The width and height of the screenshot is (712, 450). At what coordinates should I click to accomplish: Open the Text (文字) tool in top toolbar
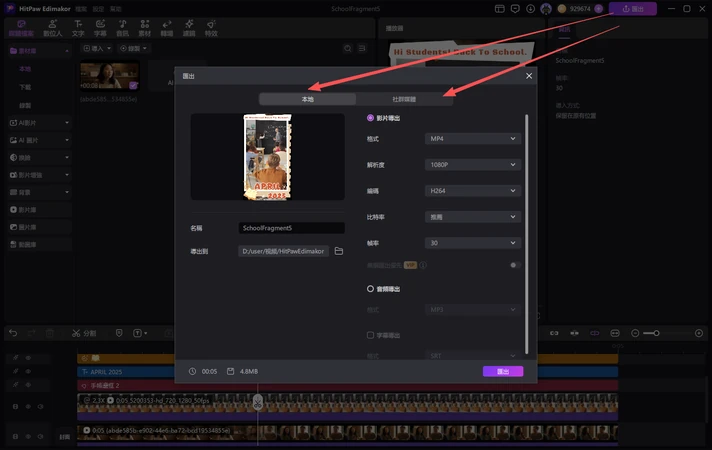pyautogui.click(x=78, y=28)
